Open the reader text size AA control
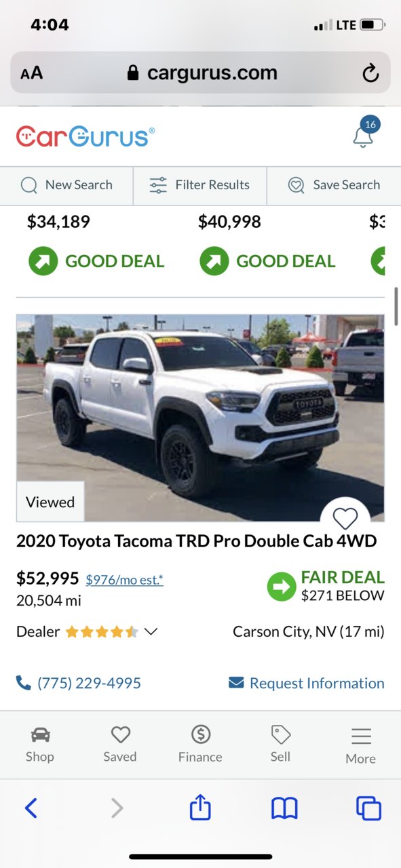The image size is (401, 868). pos(31,73)
